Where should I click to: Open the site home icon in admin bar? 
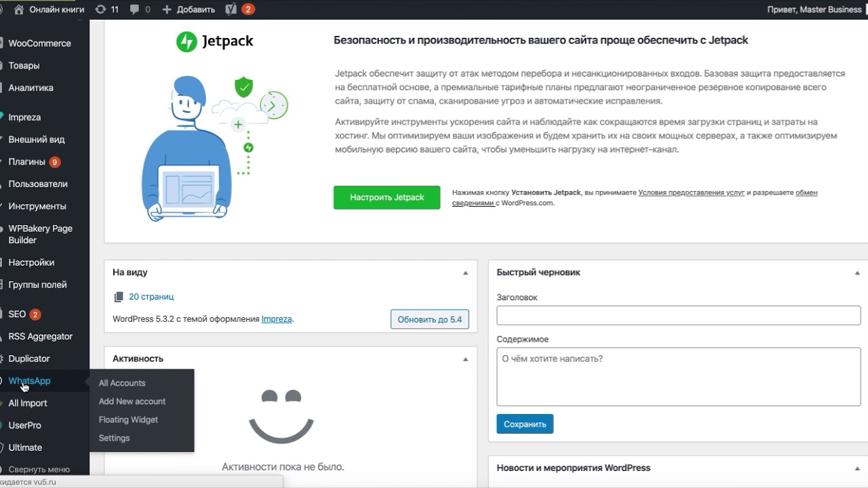pyautogui.click(x=18, y=9)
